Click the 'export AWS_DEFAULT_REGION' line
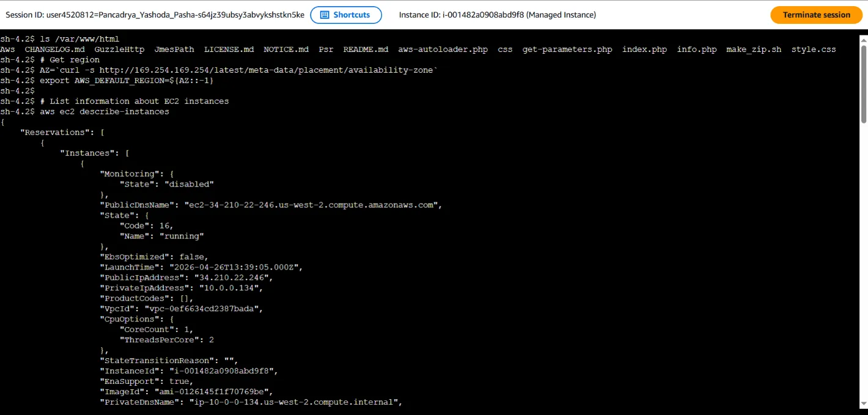The image size is (868, 415). 107,81
